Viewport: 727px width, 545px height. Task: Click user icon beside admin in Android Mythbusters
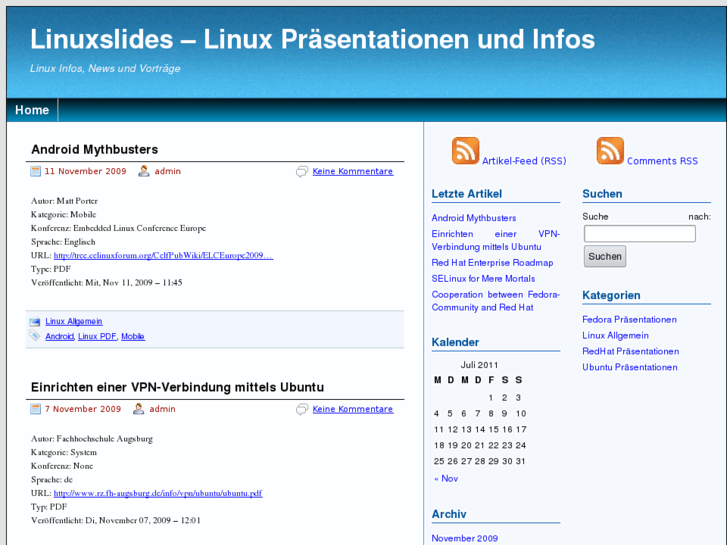point(144,171)
